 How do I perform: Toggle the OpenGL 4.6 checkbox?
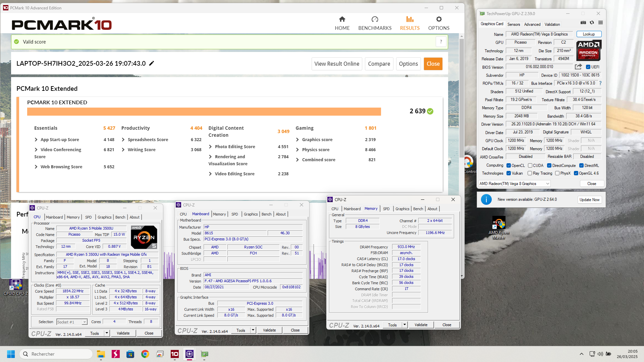point(576,173)
